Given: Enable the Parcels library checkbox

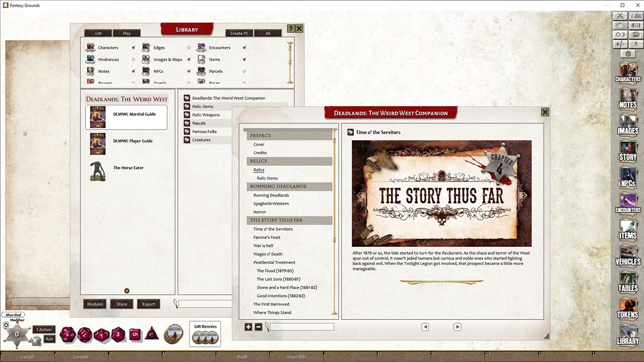Looking at the screenshot, I should (x=245, y=71).
